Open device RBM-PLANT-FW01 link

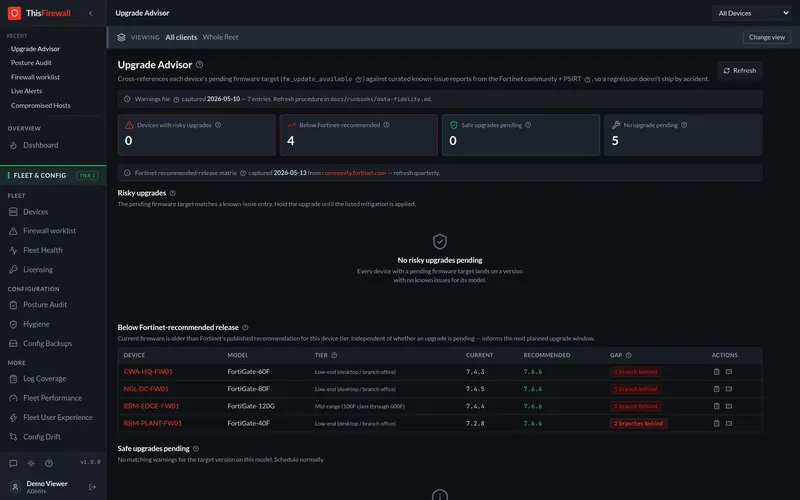click(153, 423)
